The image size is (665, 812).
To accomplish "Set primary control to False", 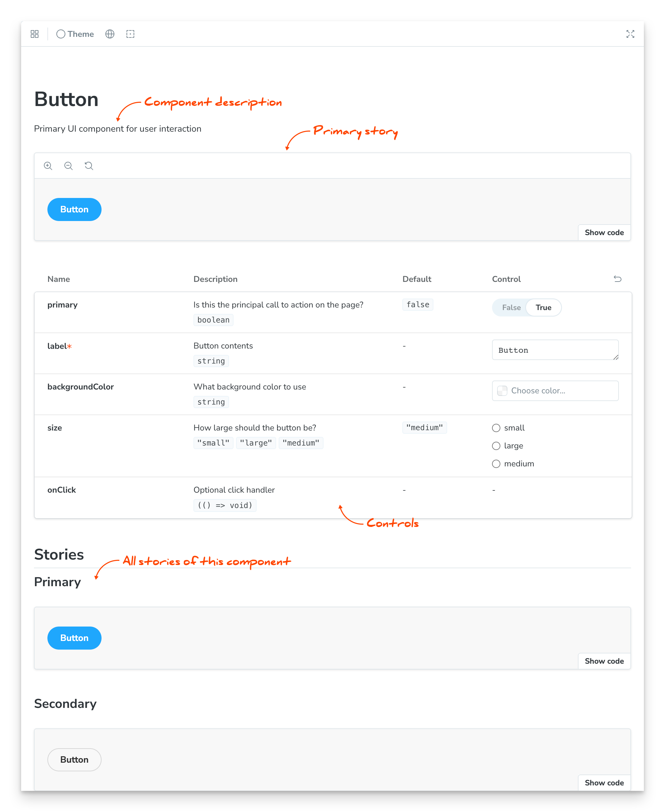I will click(511, 307).
